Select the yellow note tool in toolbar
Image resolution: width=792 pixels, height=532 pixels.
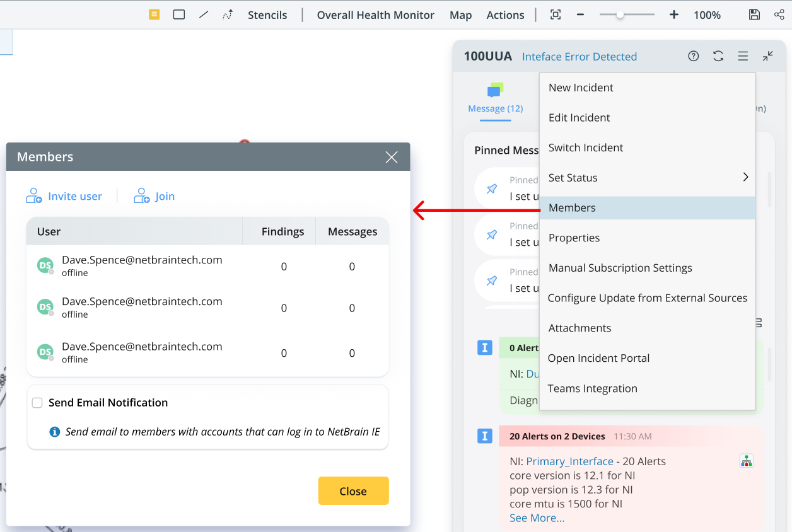tap(154, 14)
